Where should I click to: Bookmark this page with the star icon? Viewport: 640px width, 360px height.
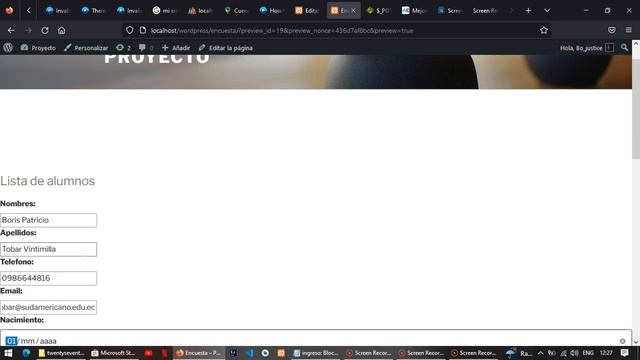(544, 30)
